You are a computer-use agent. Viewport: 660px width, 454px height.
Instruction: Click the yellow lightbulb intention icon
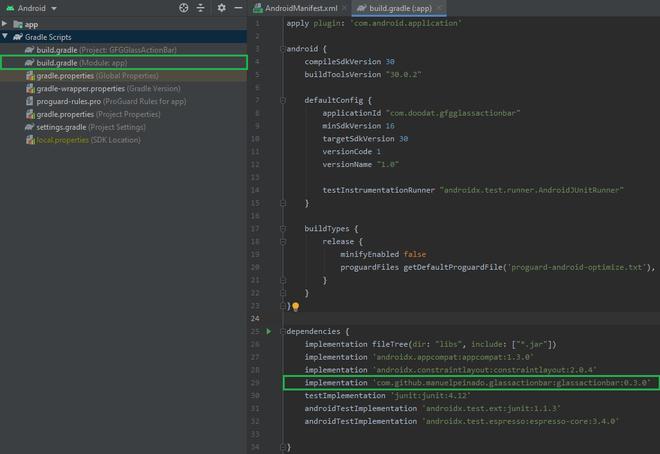click(x=295, y=307)
